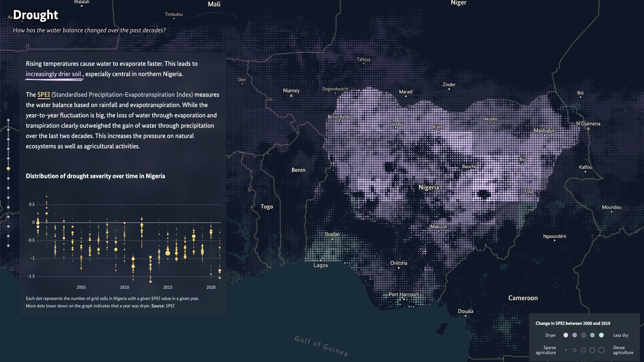644x362 pixels.
Task: Click the highlighted yellow section navigation dot
Action: point(8,169)
